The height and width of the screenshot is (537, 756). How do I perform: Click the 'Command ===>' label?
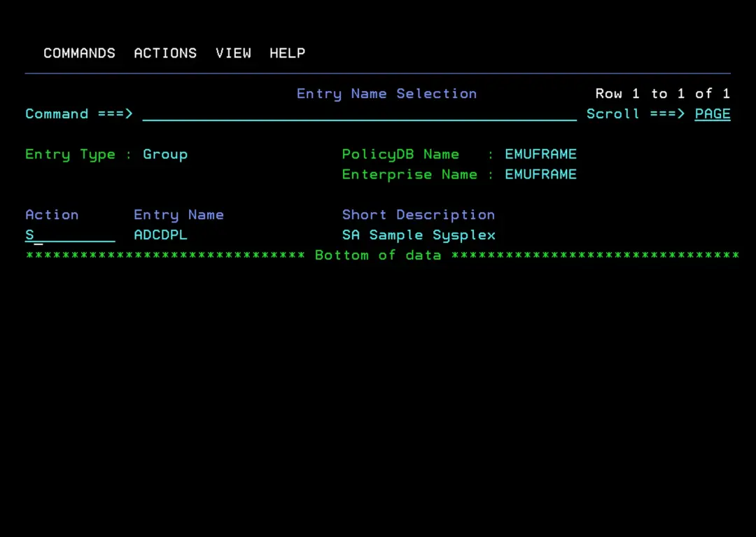point(79,114)
